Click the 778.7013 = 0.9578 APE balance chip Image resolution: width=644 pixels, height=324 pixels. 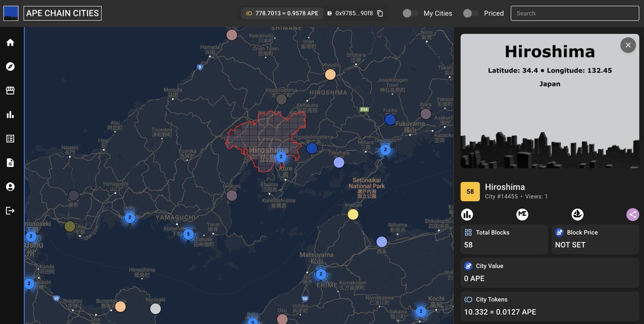[x=282, y=13]
